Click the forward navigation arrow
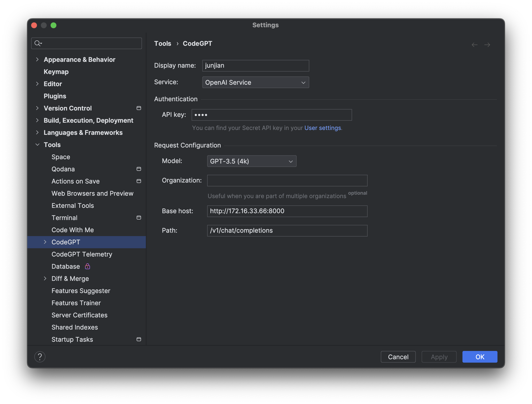532x404 pixels. click(487, 45)
